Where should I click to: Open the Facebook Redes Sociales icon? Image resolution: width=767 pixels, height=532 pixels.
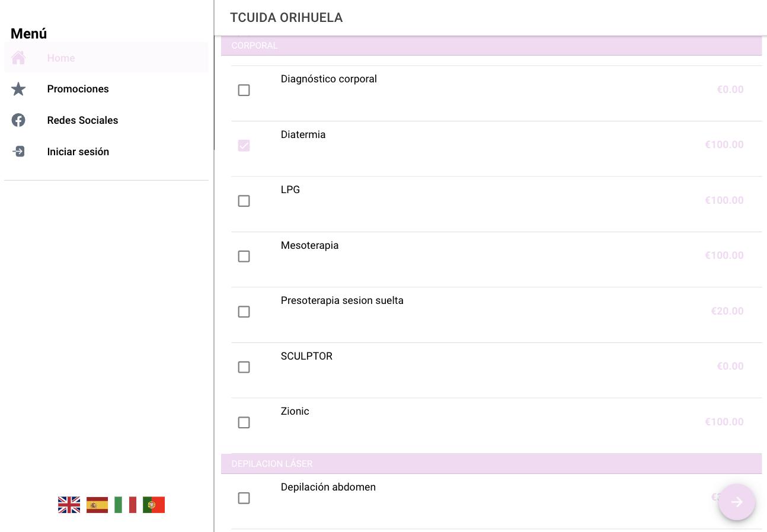[18, 120]
